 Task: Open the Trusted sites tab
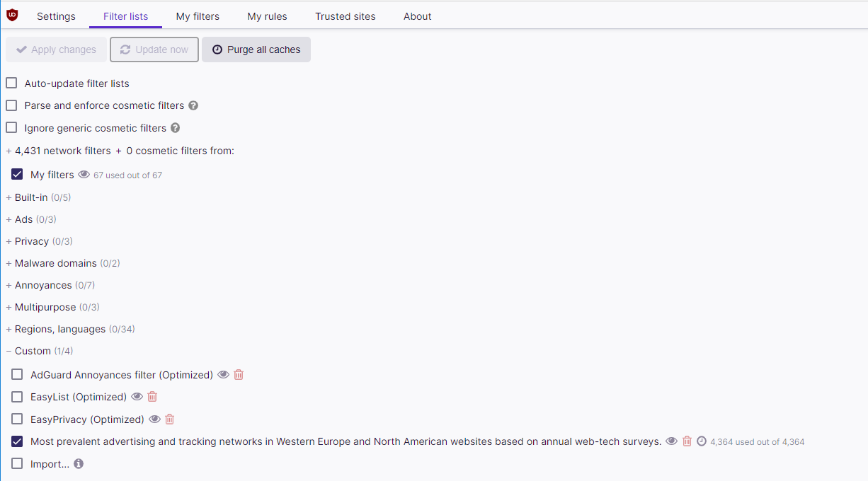tap(346, 16)
